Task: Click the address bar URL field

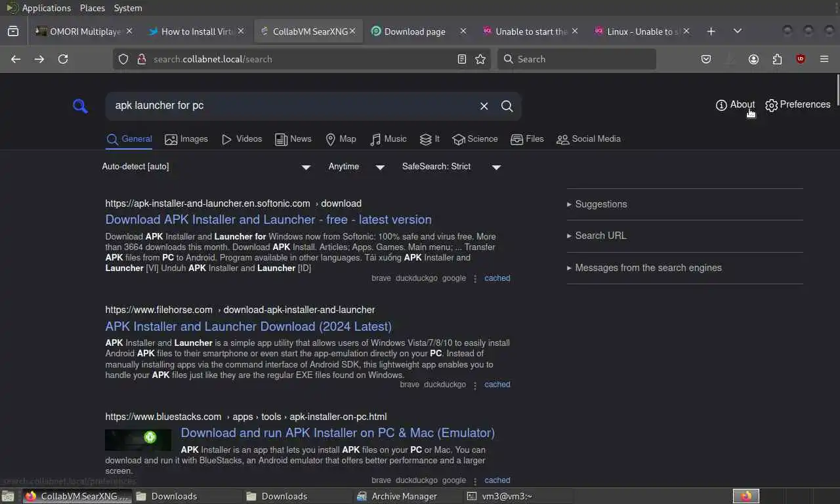Action: (x=302, y=59)
